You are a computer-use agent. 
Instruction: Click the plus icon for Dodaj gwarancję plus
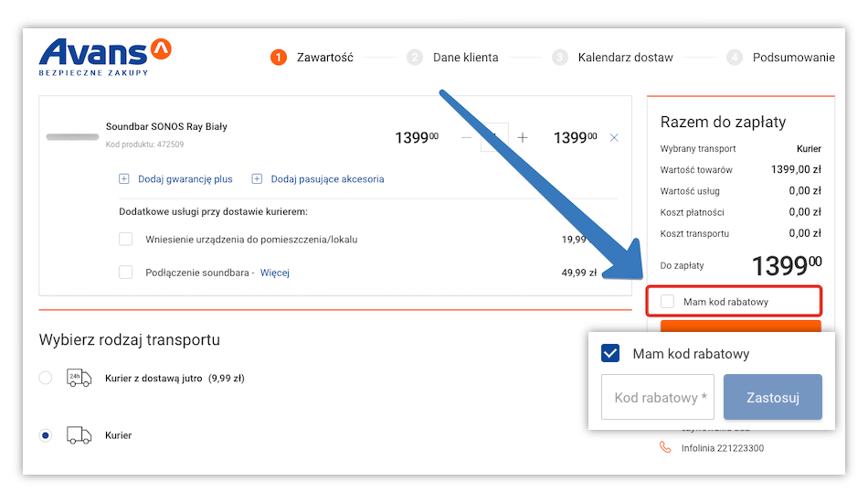click(124, 179)
